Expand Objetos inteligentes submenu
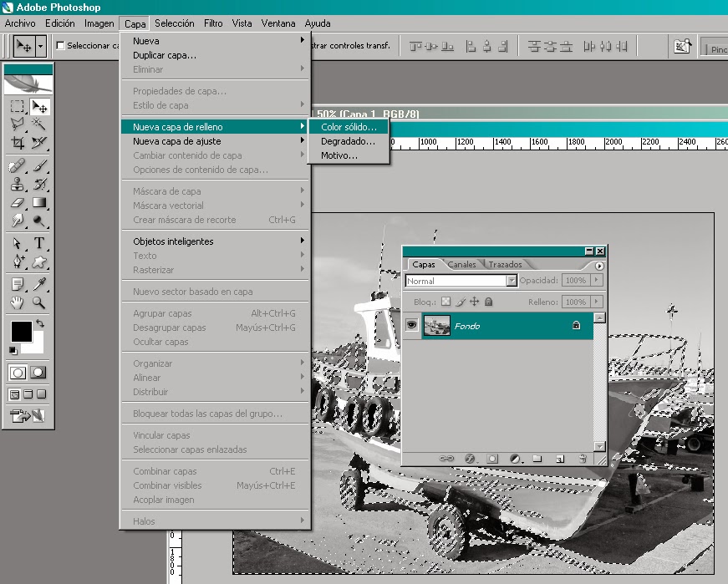728x584 pixels. (x=216, y=241)
